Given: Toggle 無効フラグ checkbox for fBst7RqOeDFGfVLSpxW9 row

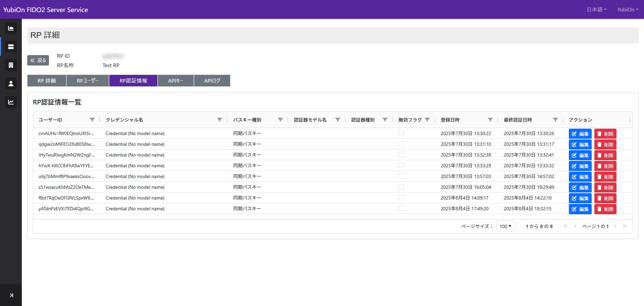Looking at the screenshot, I should tap(401, 198).
